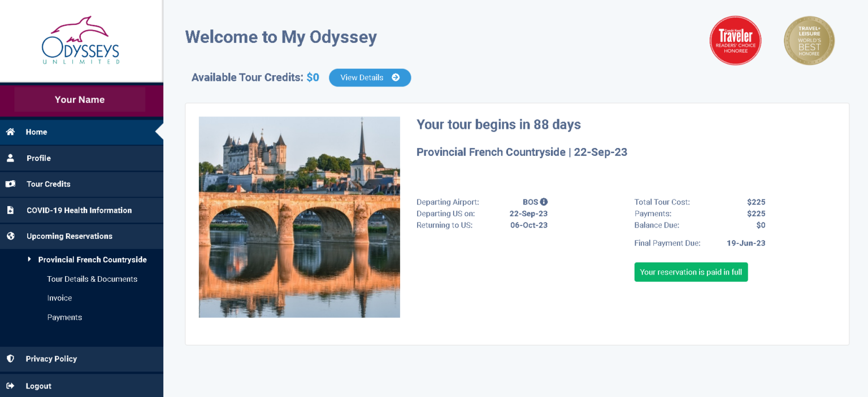Click the Logout arrow icon
Screen dimensions: 868x397
point(10,386)
